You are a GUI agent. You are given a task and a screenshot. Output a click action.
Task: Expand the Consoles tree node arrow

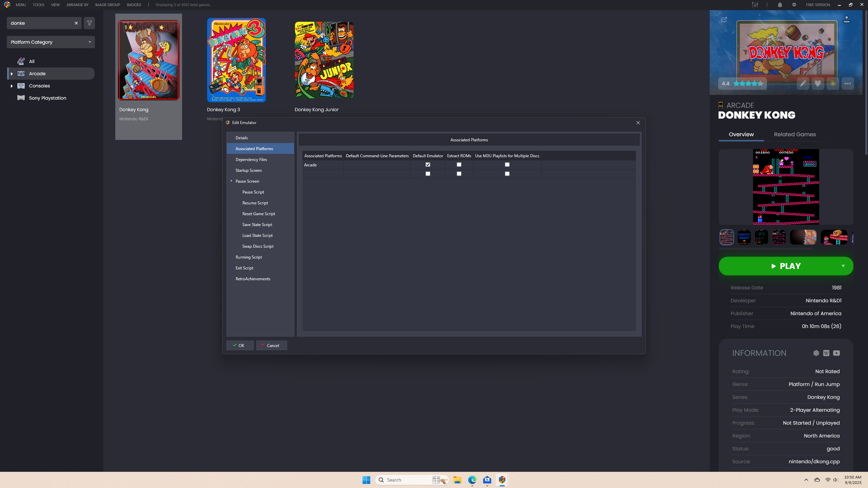12,86
